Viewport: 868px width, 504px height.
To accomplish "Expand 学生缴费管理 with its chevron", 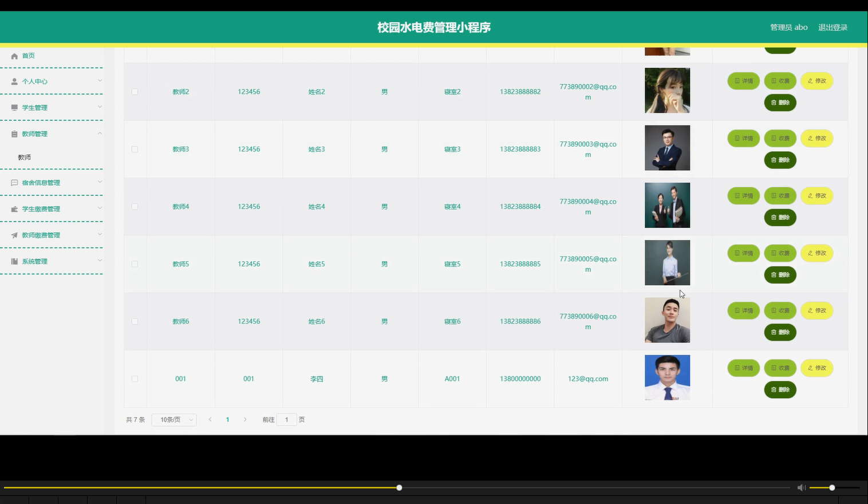I will (x=100, y=208).
